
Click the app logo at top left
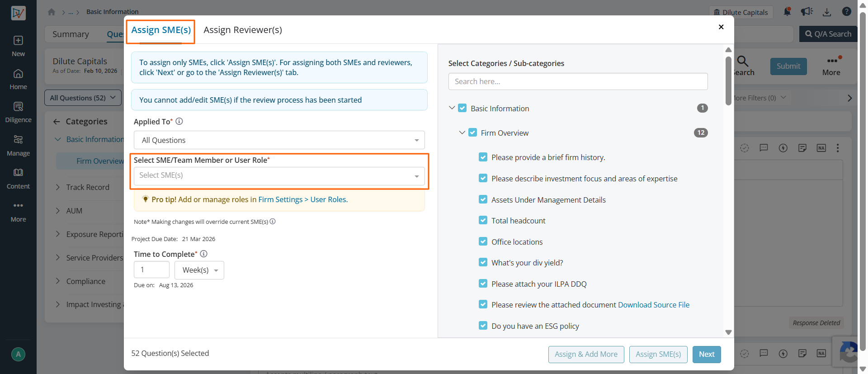click(18, 13)
